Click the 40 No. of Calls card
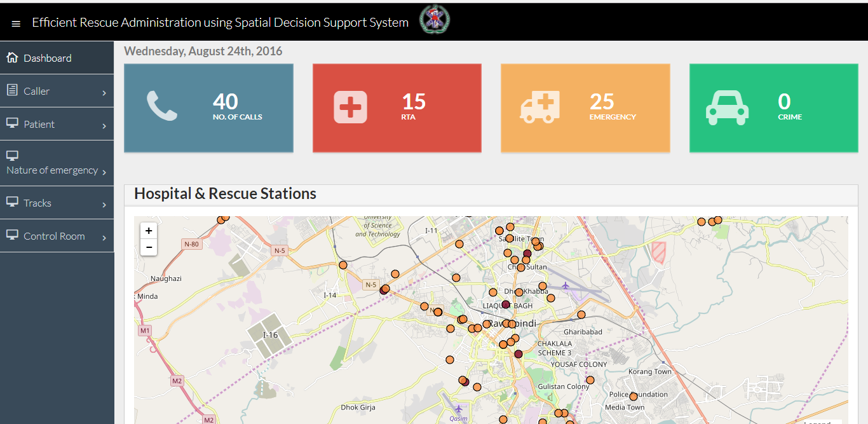Image resolution: width=868 pixels, height=424 pixels. 208,108
